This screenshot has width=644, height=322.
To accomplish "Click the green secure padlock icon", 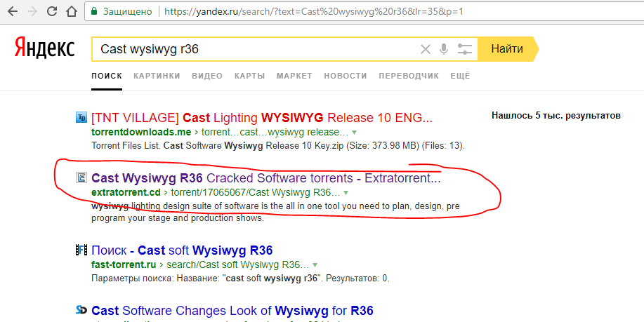I will pyautogui.click(x=95, y=11).
